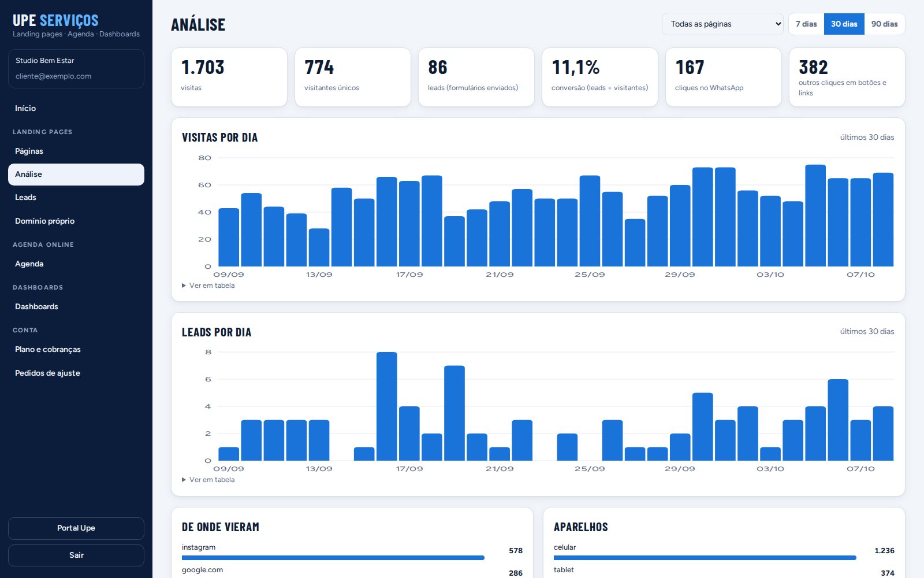Viewport: 924px width, 578px height.
Task: Click the 382 outros cliques card
Action: click(847, 77)
